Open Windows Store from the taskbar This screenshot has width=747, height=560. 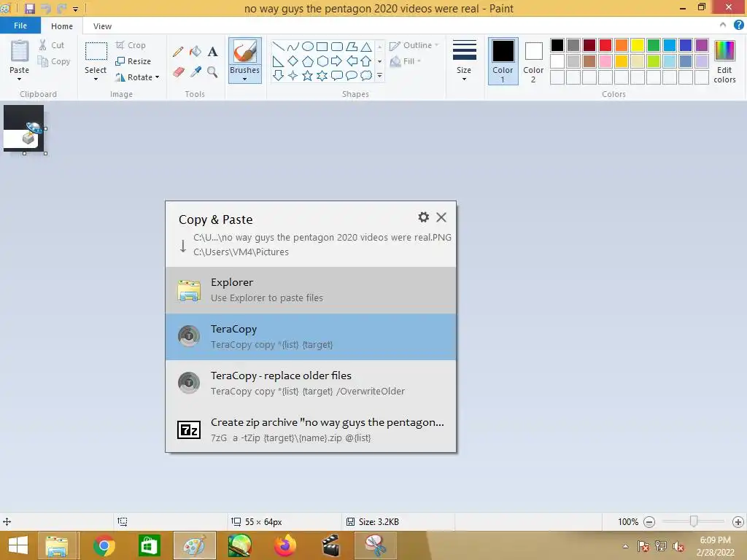click(149, 545)
